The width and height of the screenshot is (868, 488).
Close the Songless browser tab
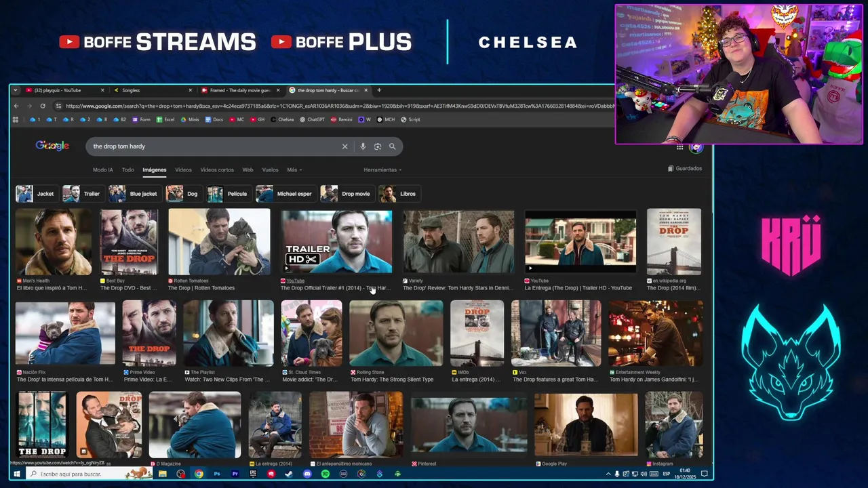(191, 90)
